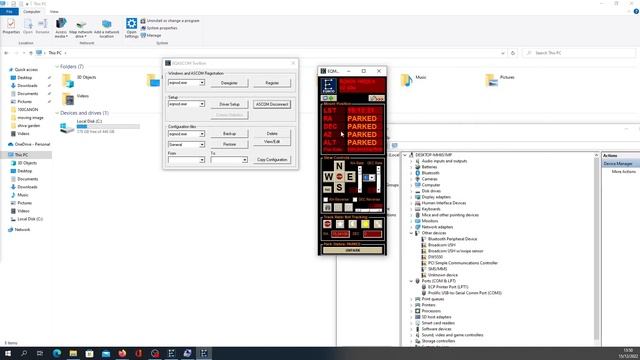The width and height of the screenshot is (640, 360).
Task: Collapse Ports (COM & LPT) node
Action: click(x=411, y=281)
